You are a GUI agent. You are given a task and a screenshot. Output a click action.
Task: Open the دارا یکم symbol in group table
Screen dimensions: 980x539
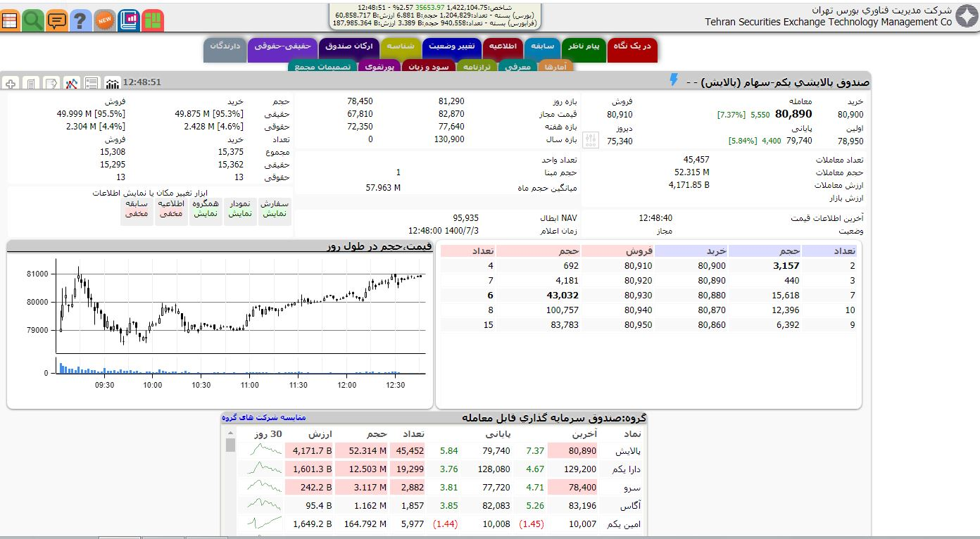click(625, 469)
